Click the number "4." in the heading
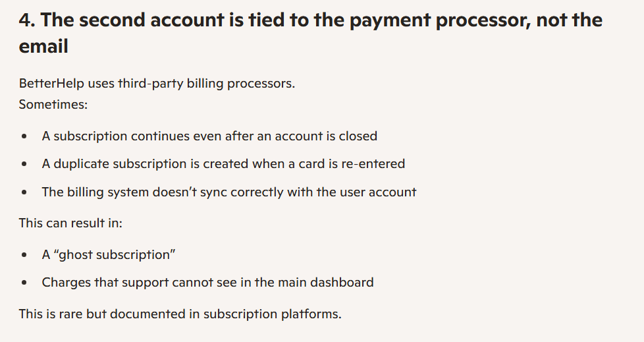The height and width of the screenshot is (342, 644). [26, 20]
